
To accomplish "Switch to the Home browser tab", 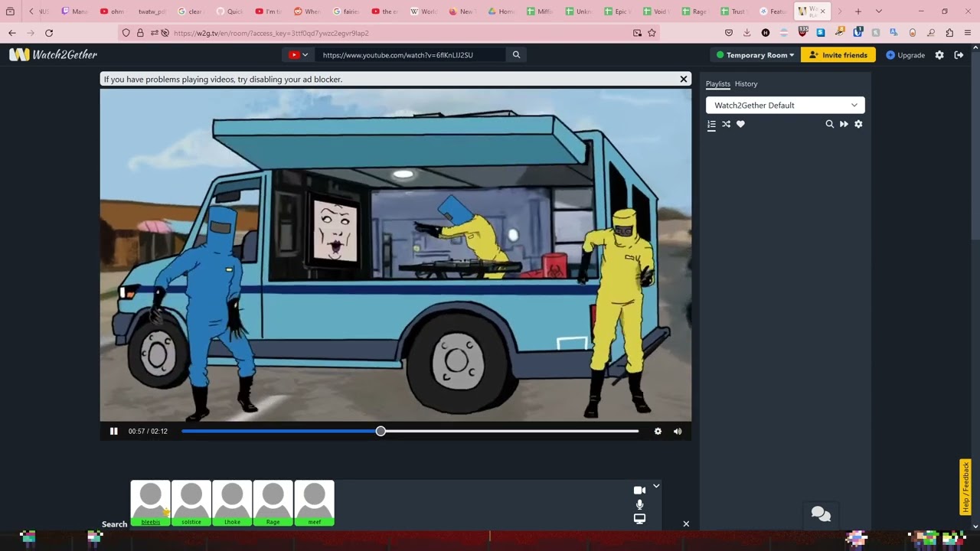I will [x=501, y=11].
